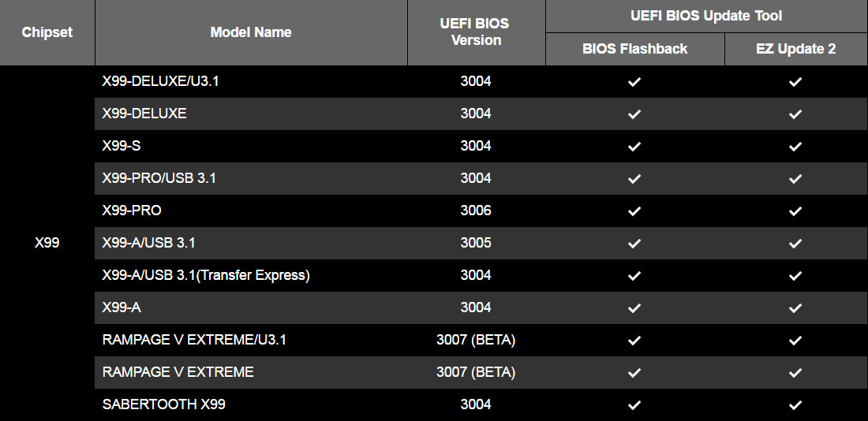The image size is (868, 421).
Task: Click BIOS Flashback checkmark for X99-A/USB 3.1 row
Action: tap(634, 244)
